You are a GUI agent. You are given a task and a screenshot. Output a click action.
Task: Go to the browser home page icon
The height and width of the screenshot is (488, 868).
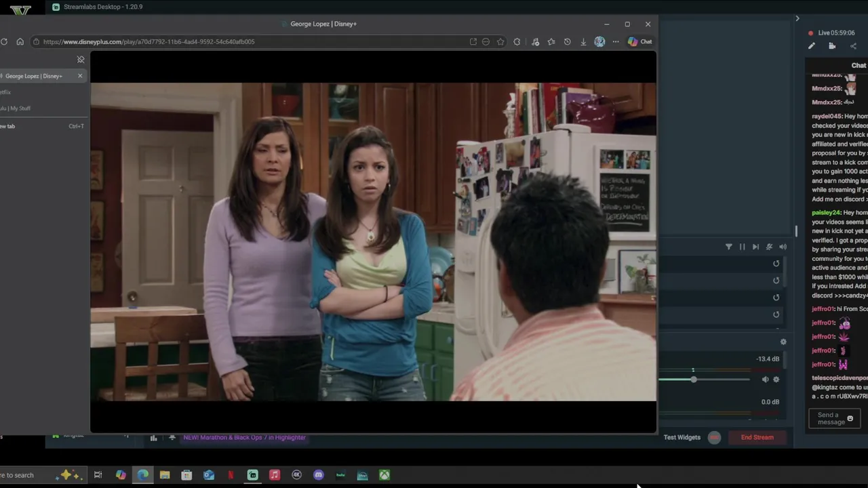20,41
